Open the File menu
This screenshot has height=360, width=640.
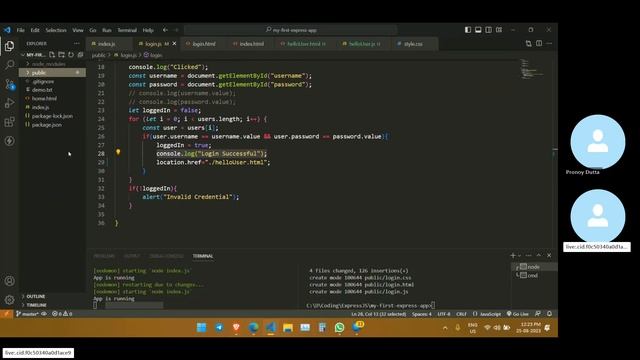coord(20,30)
